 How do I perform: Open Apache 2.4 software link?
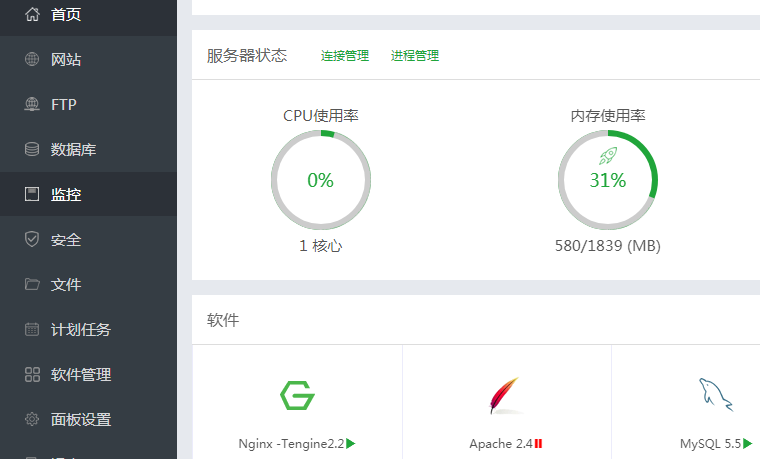point(501,443)
